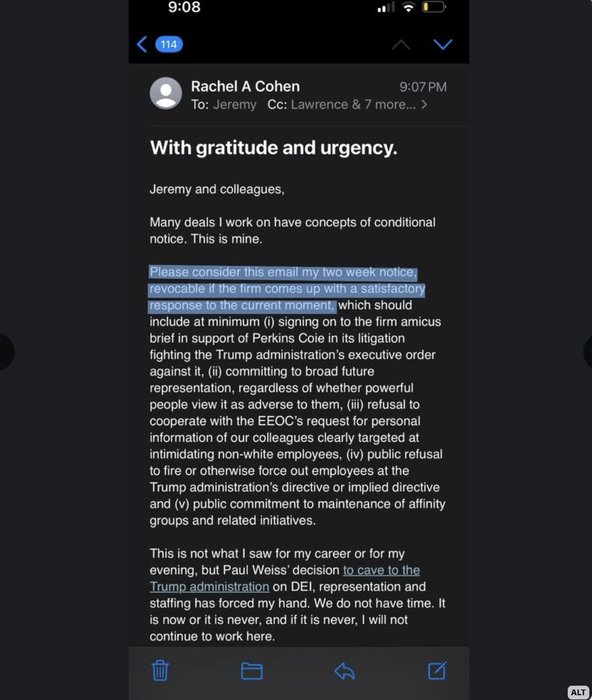This screenshot has height=700, width=592.
Task: Open the sender avatar for Rachel A Cohen
Action: pyautogui.click(x=166, y=93)
